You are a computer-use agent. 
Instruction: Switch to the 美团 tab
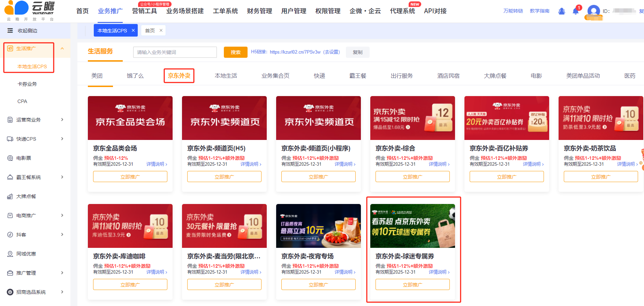click(x=97, y=76)
